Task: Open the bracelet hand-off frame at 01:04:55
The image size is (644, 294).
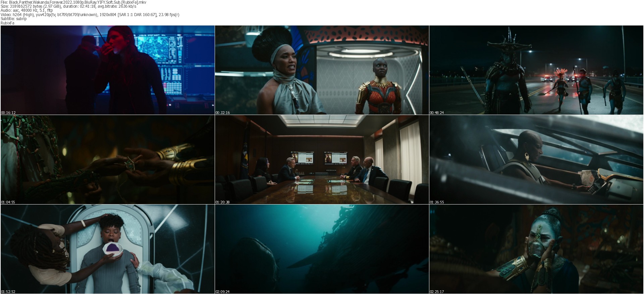Action: 108,160
